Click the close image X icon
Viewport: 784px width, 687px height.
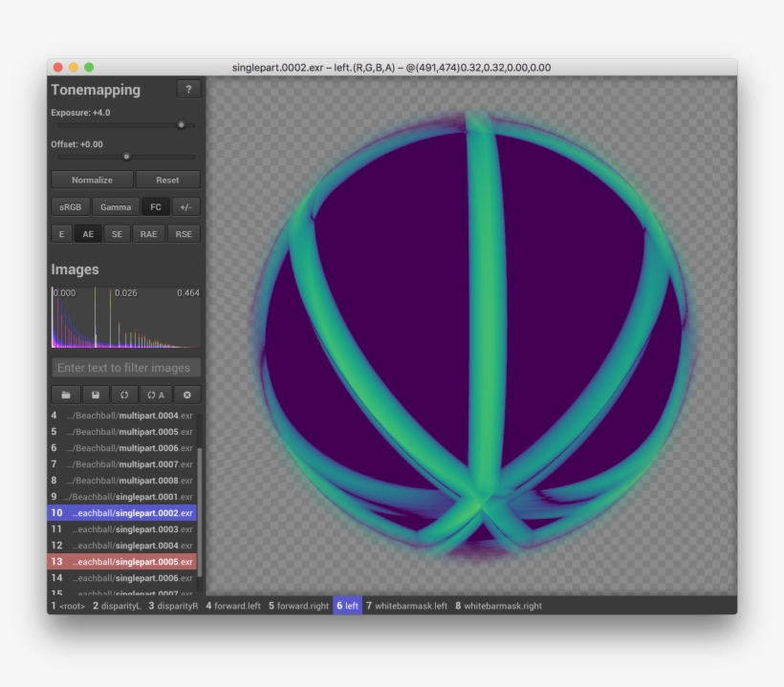coord(187,395)
